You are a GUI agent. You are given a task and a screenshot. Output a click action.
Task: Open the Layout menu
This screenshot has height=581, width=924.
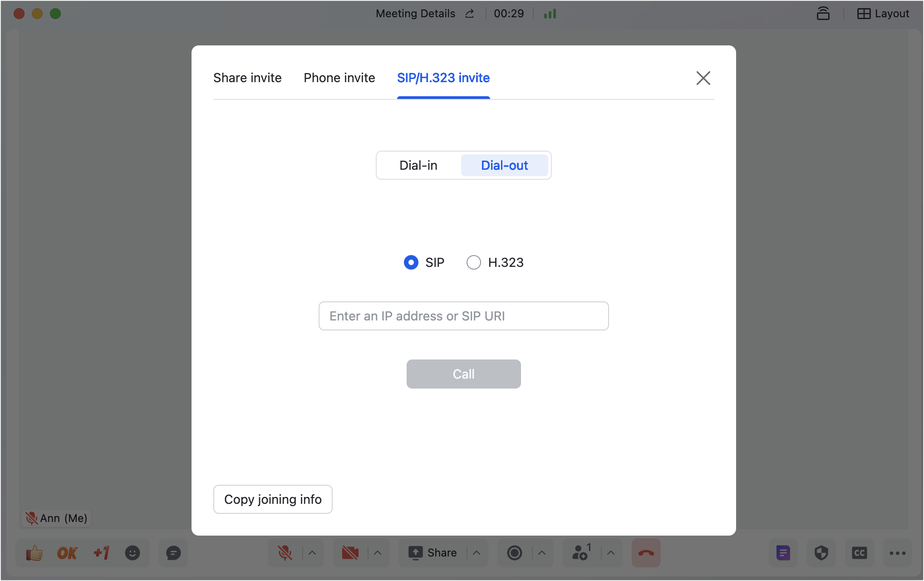click(883, 14)
